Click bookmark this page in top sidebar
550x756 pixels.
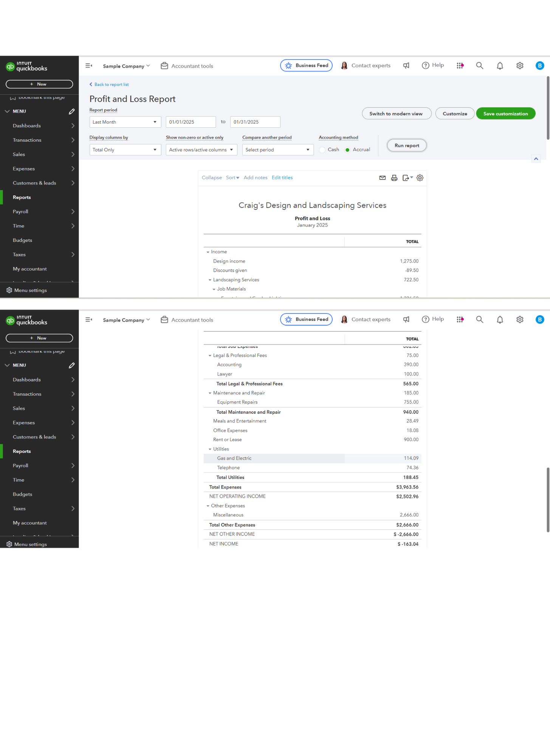[x=37, y=98]
